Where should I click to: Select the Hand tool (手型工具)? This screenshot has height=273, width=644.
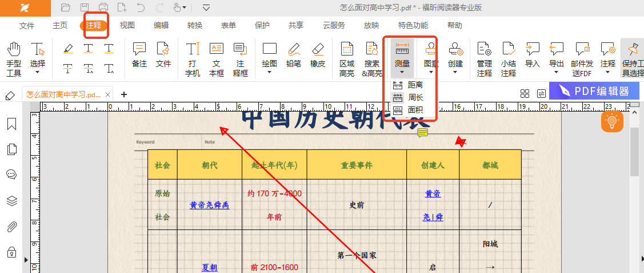[x=14, y=59]
